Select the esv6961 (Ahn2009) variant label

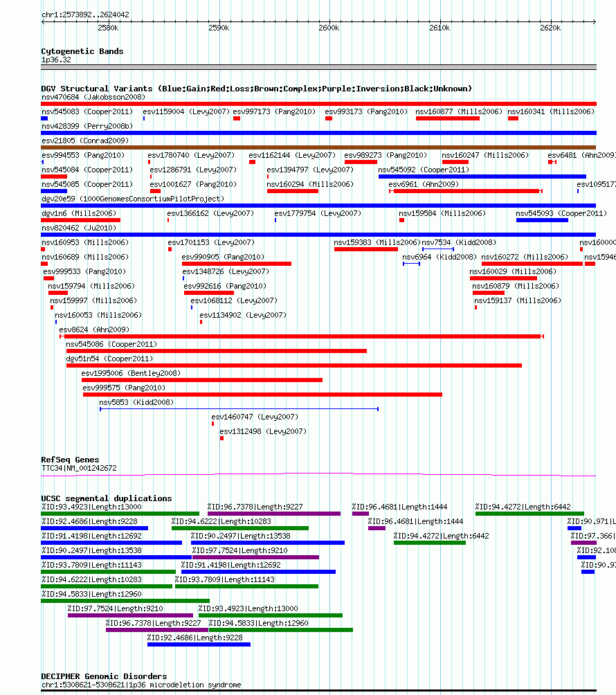[x=424, y=184]
